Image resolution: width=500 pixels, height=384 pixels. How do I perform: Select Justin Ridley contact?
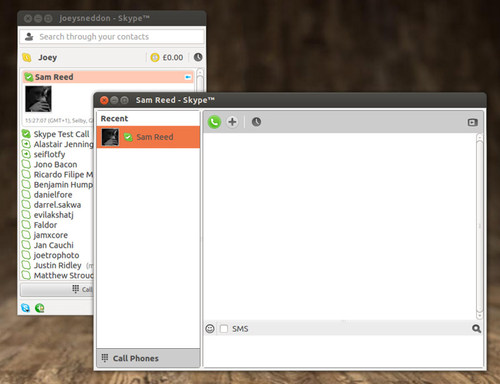coord(57,265)
